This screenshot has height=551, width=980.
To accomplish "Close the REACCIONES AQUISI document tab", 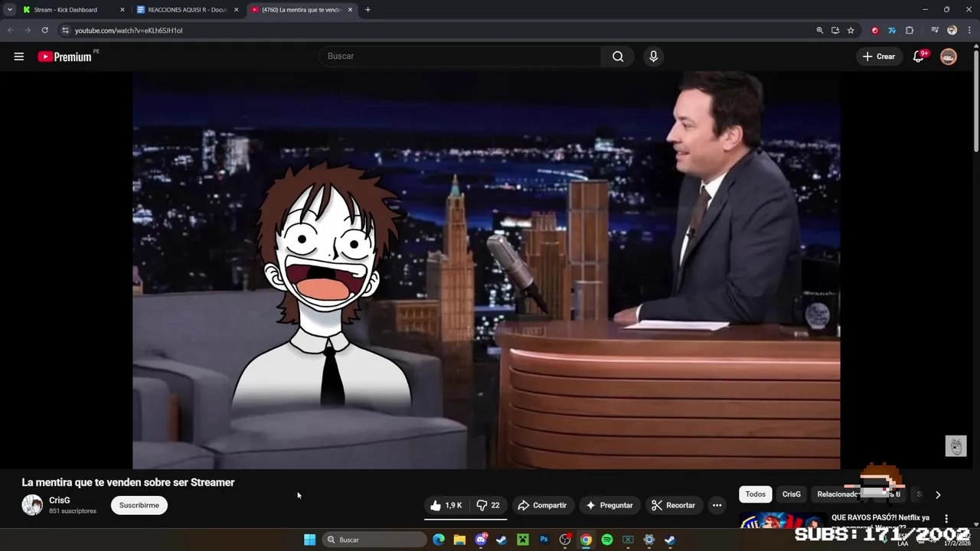I will (x=236, y=10).
